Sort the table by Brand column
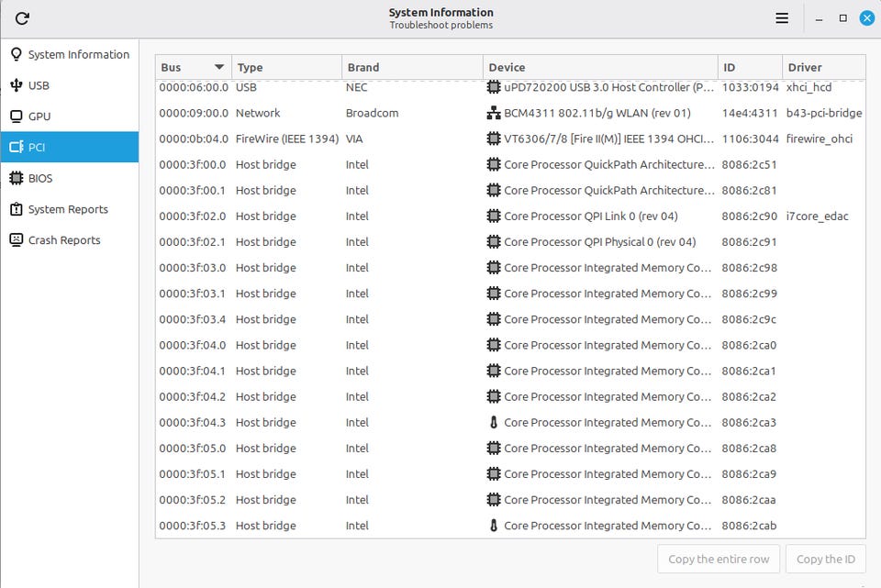881x588 pixels. [x=411, y=67]
